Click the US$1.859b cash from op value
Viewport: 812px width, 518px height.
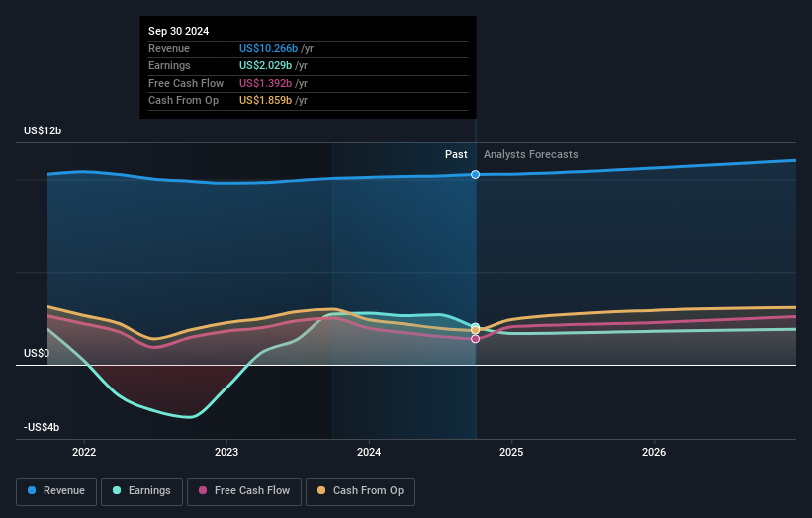pos(265,101)
